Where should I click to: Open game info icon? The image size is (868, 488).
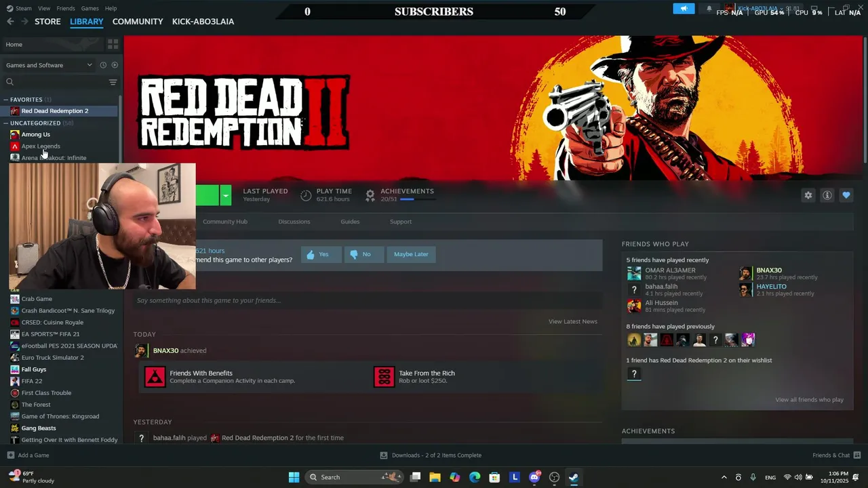click(827, 195)
